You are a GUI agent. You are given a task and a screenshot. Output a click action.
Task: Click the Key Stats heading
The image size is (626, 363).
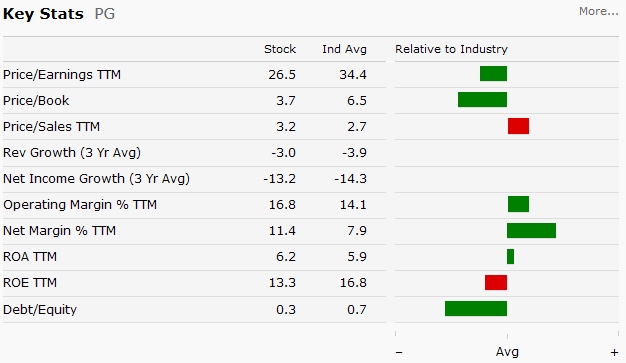click(x=43, y=14)
